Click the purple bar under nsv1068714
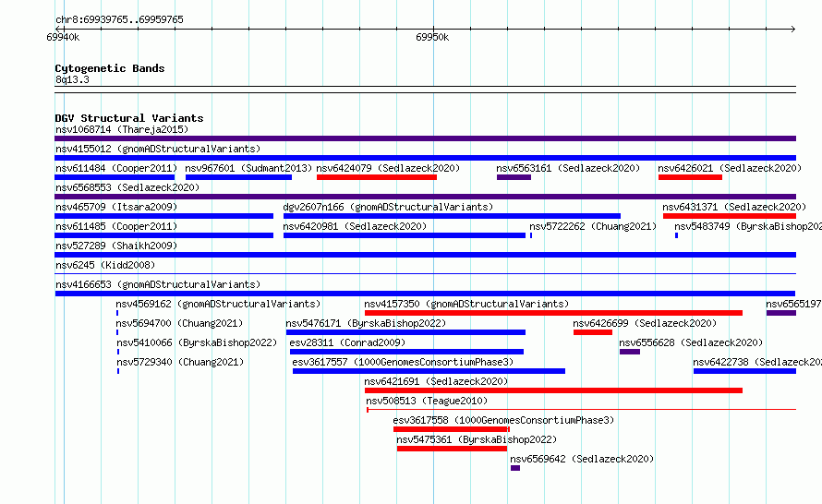The height and width of the screenshot is (504, 822). click(x=425, y=138)
